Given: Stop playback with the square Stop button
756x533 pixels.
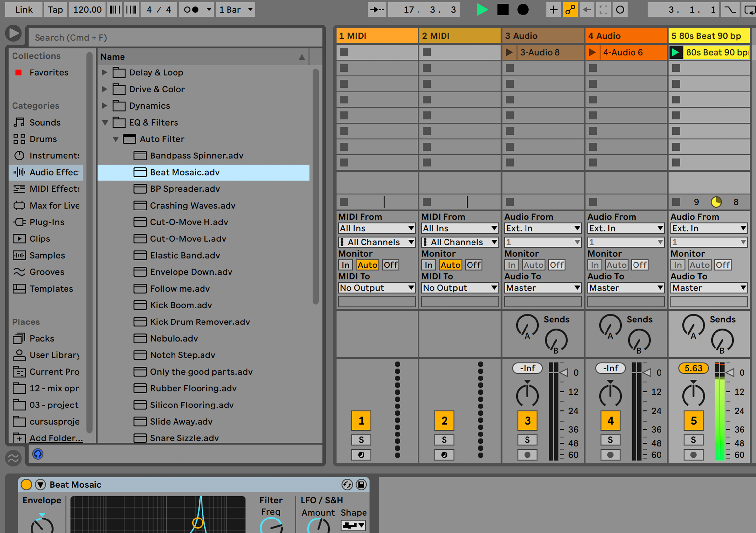Looking at the screenshot, I should (x=502, y=10).
